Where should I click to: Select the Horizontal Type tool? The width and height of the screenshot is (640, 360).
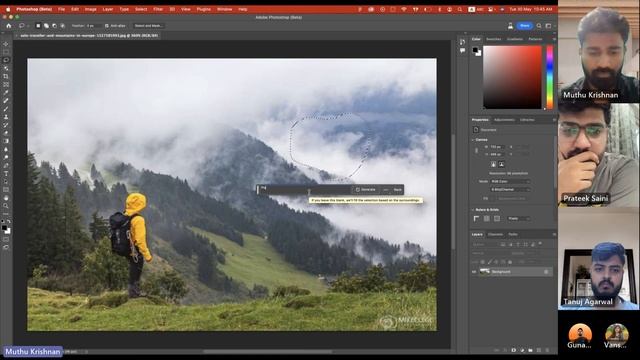point(6,173)
